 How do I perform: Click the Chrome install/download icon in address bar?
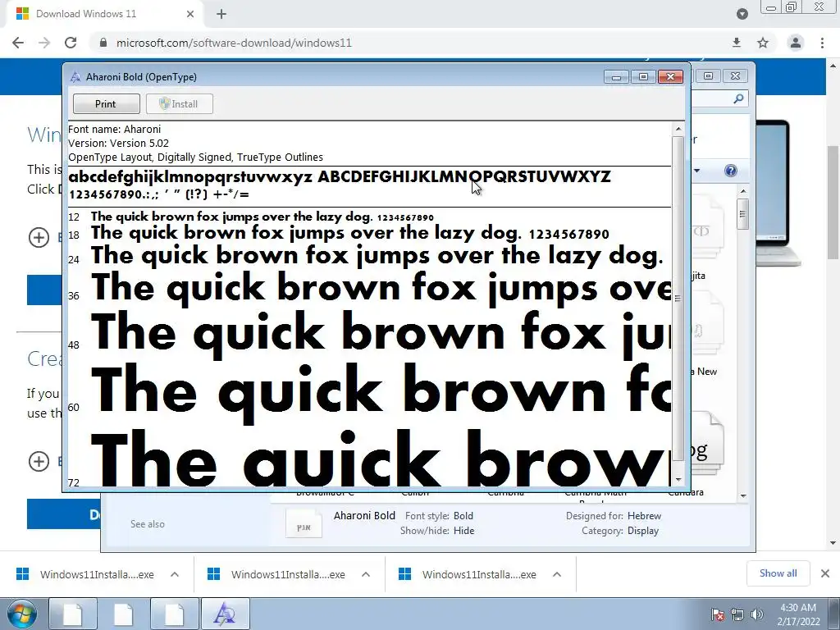tap(737, 43)
